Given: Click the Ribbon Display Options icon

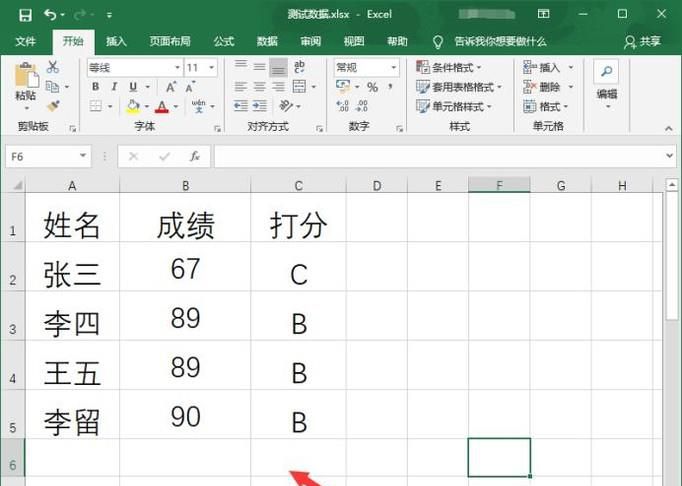Looking at the screenshot, I should click(543, 14).
